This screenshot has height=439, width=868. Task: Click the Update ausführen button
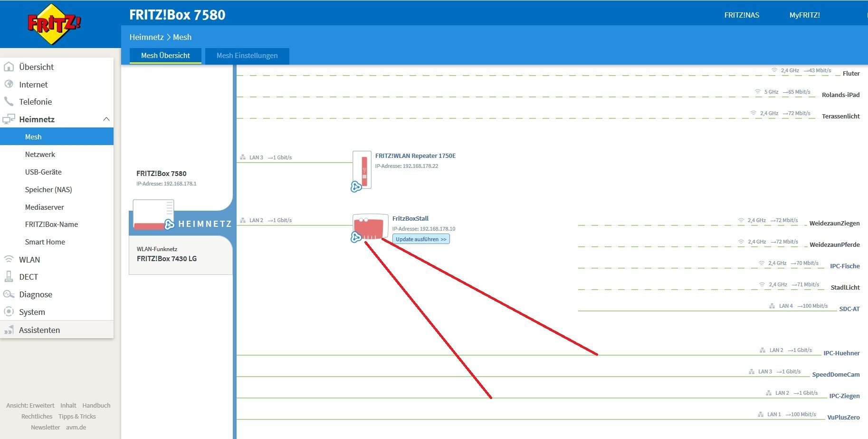[421, 239]
